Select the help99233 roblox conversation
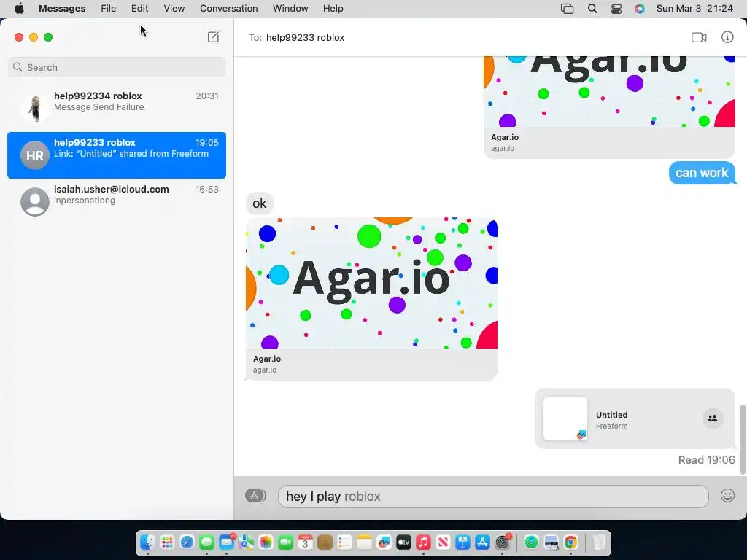The height and width of the screenshot is (560, 747). (x=117, y=155)
